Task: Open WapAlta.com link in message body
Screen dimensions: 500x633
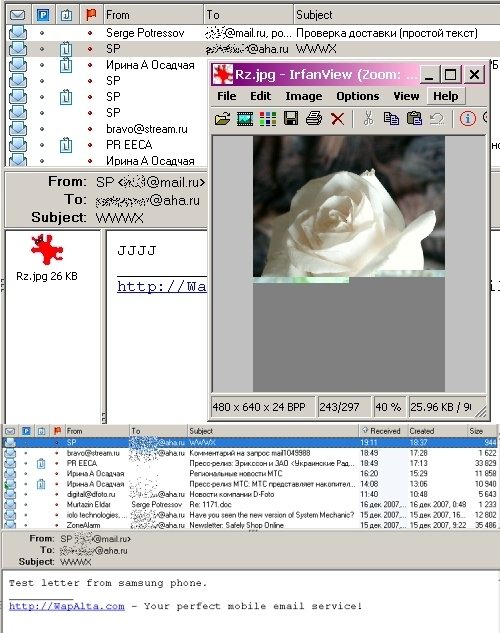Action: coord(67,606)
